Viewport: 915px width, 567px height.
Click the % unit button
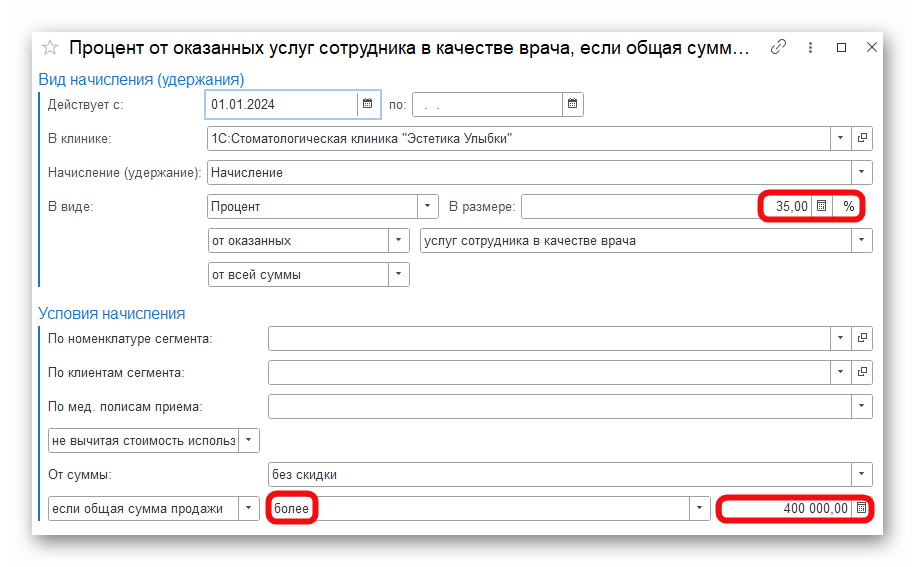(848, 206)
